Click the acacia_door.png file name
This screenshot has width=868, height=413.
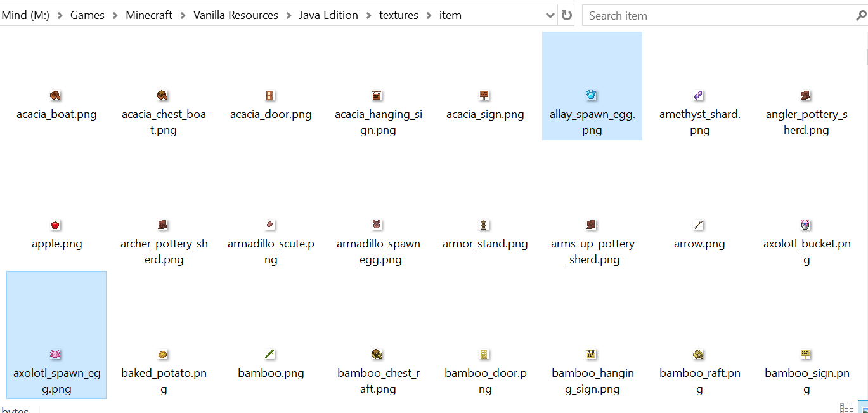pyautogui.click(x=271, y=115)
